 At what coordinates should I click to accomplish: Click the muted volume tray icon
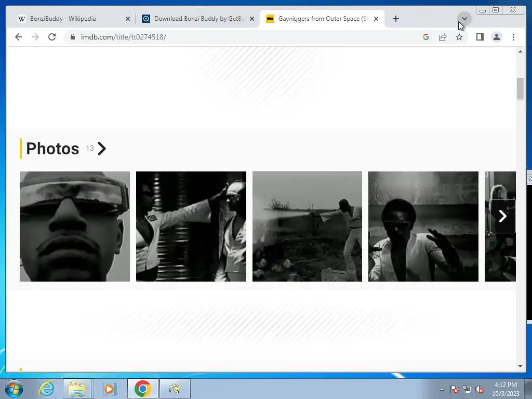480,389
